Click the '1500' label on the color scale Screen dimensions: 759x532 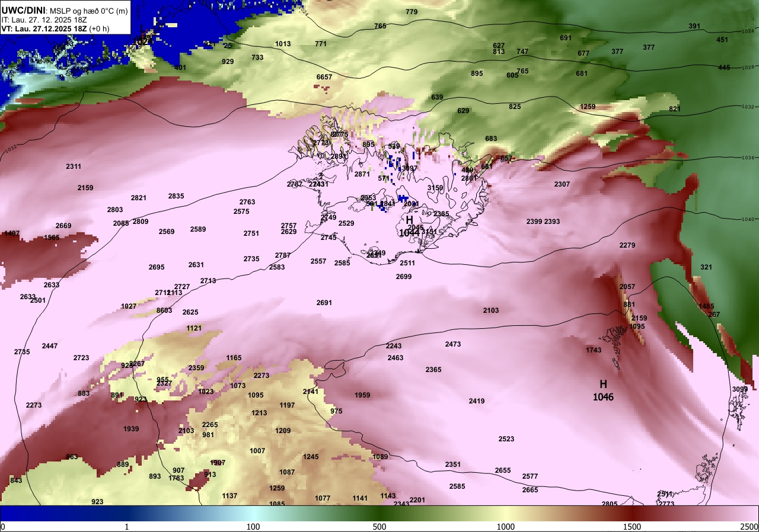click(632, 527)
